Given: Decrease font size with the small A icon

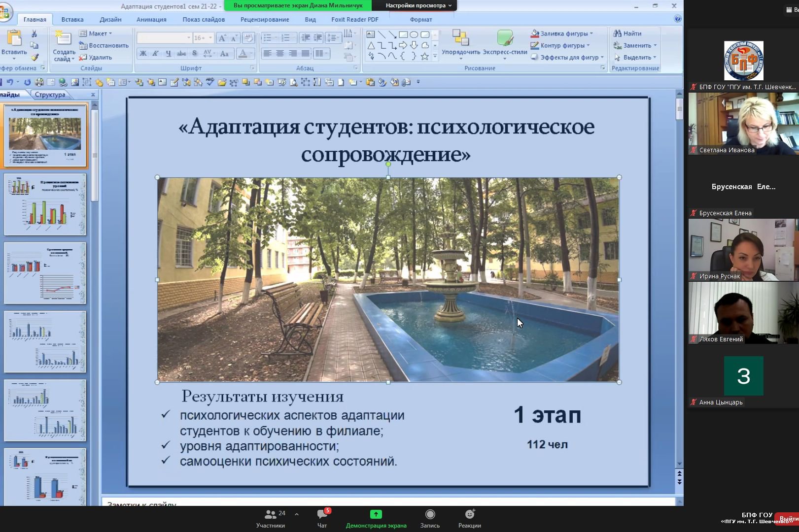Looking at the screenshot, I should 235,38.
